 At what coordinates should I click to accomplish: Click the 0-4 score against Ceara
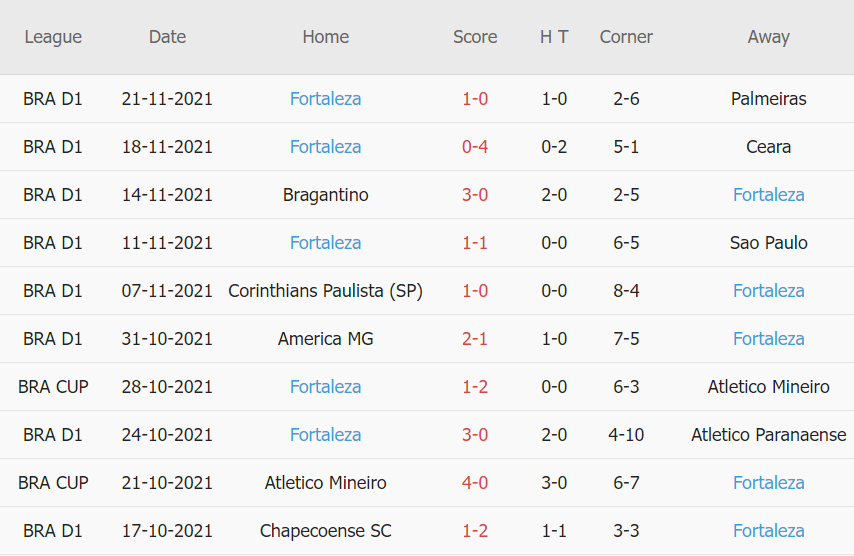click(x=475, y=147)
